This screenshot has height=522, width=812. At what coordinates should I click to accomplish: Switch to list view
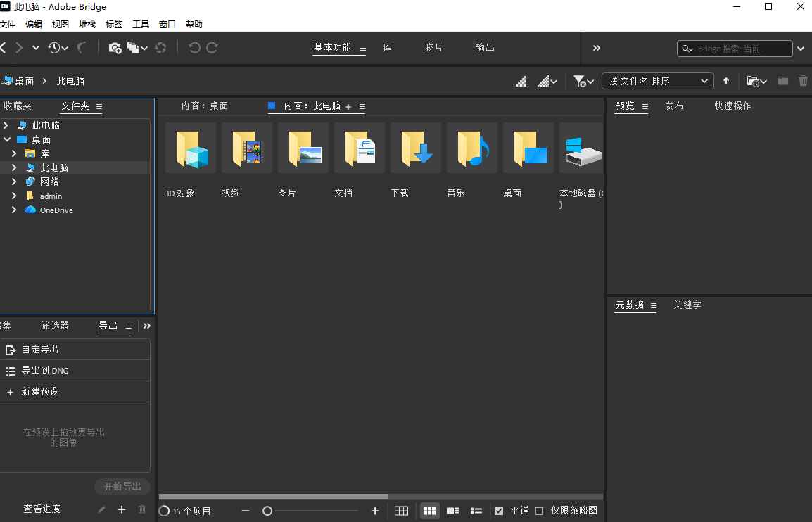coord(476,511)
